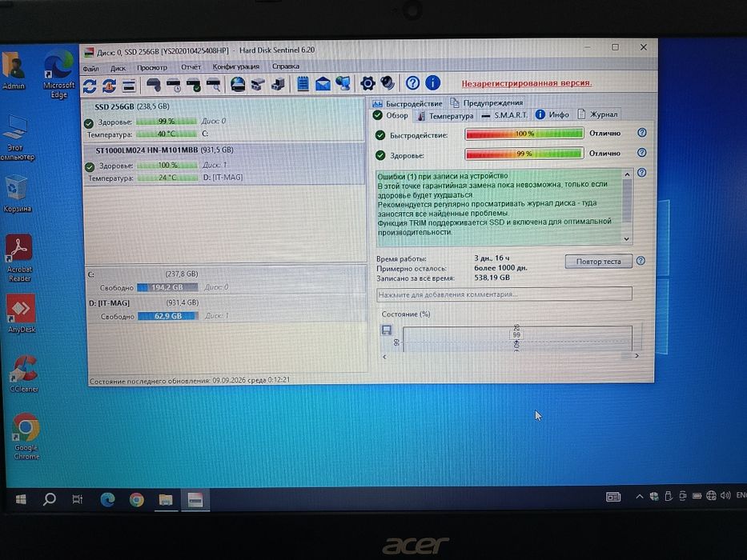Click the comment input field
The width and height of the screenshot is (747, 560).
[504, 294]
